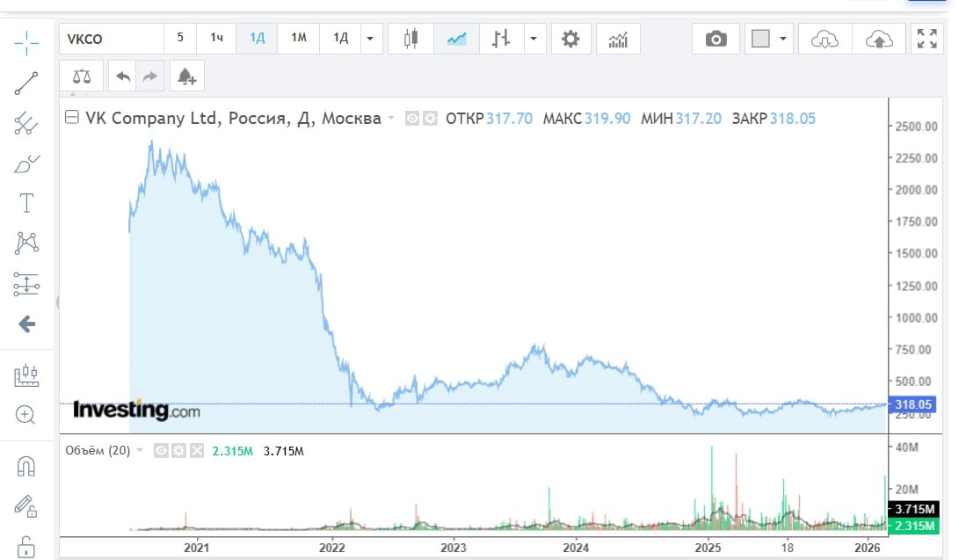Click the МИН value 317.20

click(698, 118)
